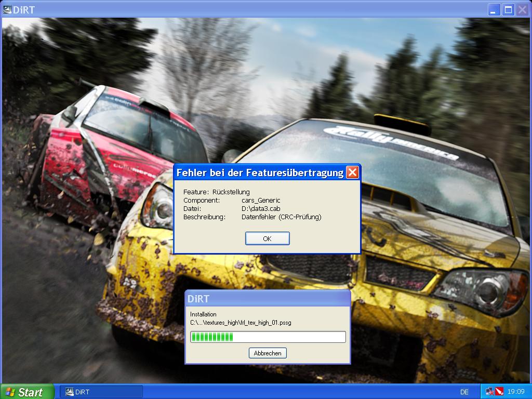Open the Windows Start menu

tap(27, 392)
